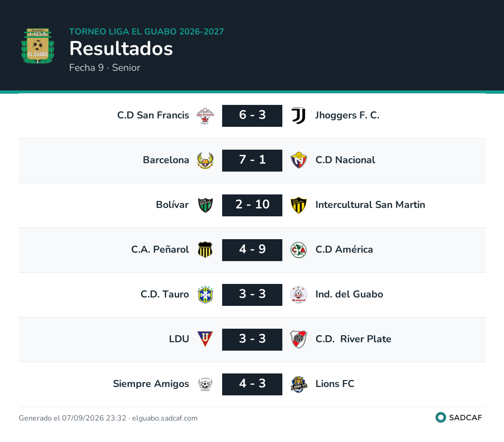This screenshot has width=504, height=442.
Task: Open the 6 - 3 score box
Action: (x=252, y=116)
